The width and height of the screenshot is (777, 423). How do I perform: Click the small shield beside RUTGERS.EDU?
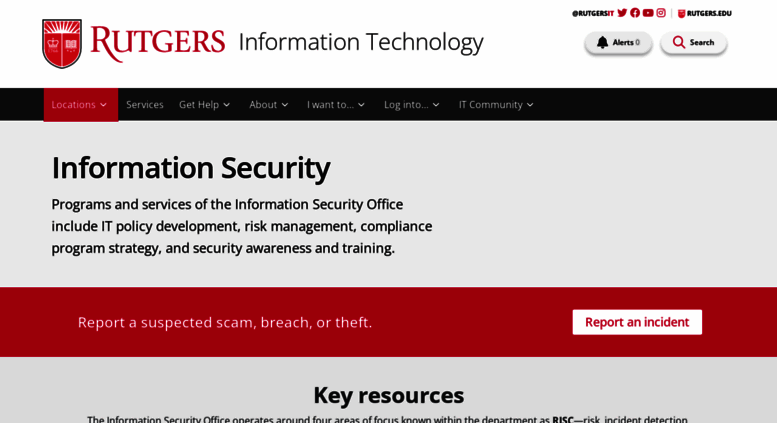click(x=681, y=13)
